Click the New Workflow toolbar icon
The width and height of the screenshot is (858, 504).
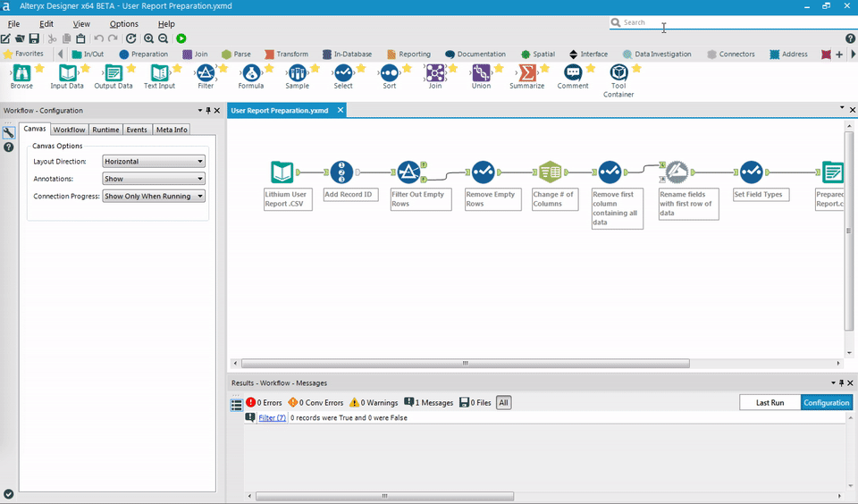(x=5, y=38)
